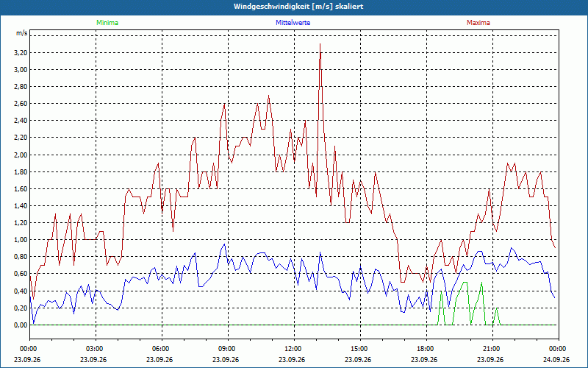Select the red 'Maxima' legend label
588x368 pixels.
click(478, 23)
